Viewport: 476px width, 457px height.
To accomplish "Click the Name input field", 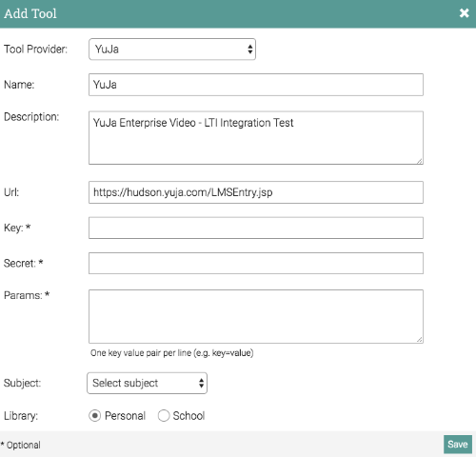I will (256, 85).
